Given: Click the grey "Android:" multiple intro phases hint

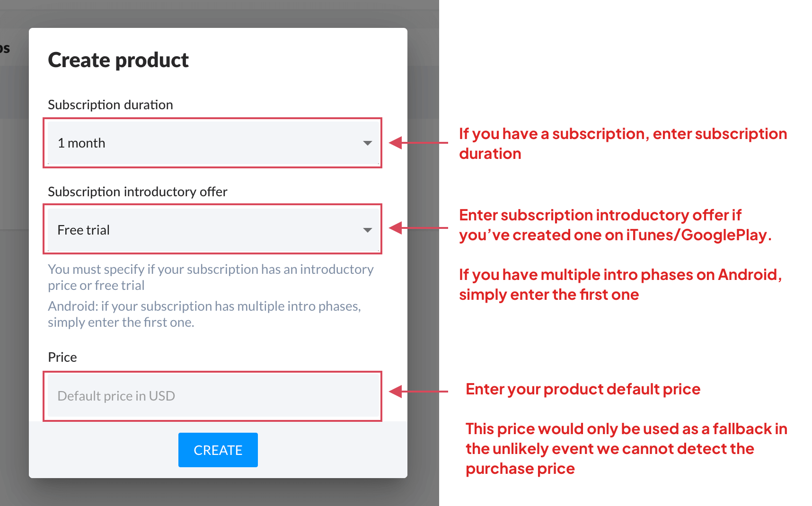Looking at the screenshot, I should pyautogui.click(x=204, y=314).
